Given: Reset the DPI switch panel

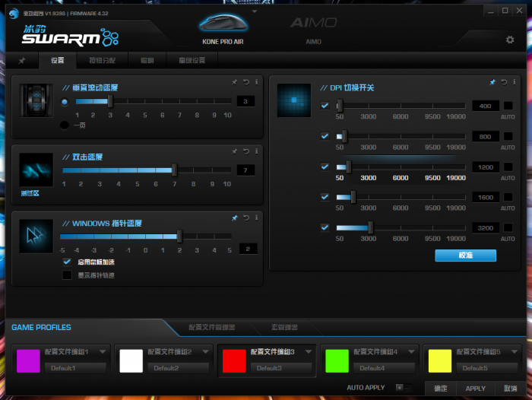Looking at the screenshot, I should tap(502, 81).
